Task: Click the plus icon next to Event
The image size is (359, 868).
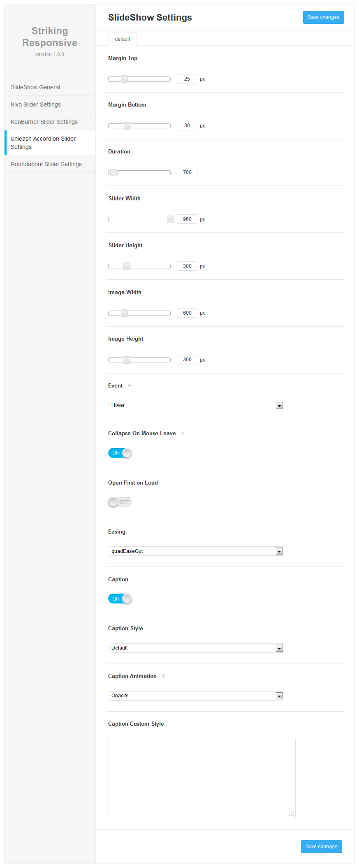Action: click(x=129, y=385)
